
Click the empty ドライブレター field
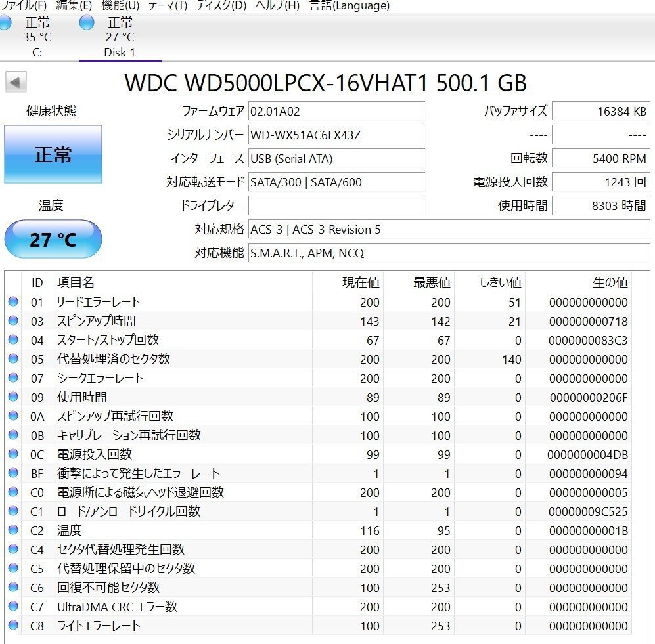pos(336,205)
